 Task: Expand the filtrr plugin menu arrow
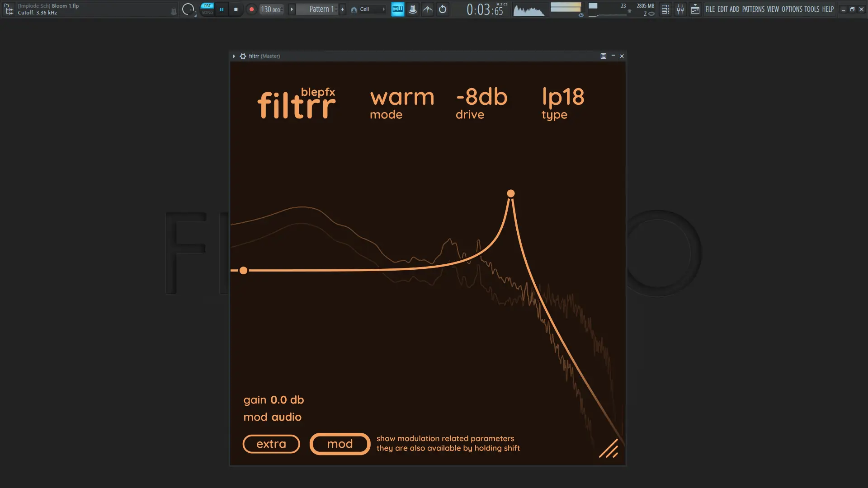pyautogui.click(x=234, y=56)
